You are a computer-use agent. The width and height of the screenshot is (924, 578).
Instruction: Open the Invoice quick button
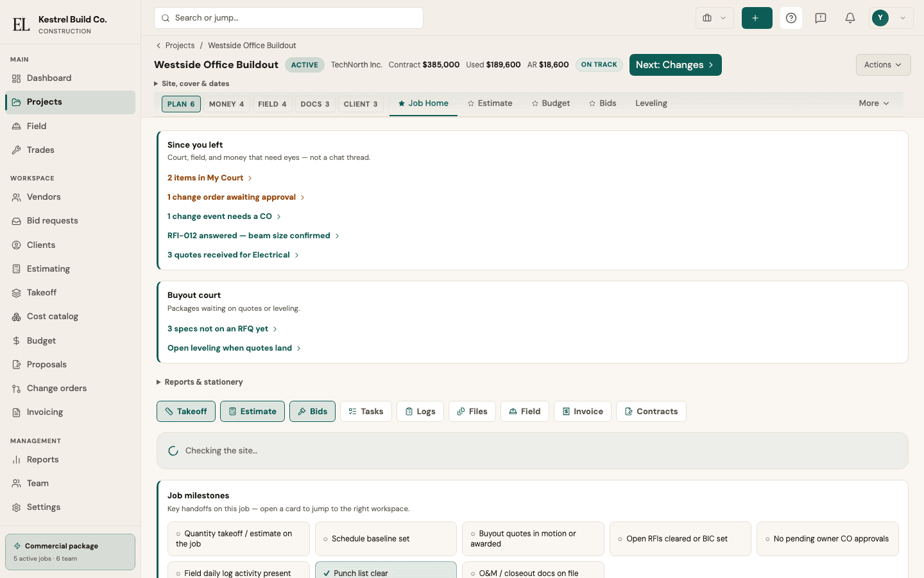583,412
